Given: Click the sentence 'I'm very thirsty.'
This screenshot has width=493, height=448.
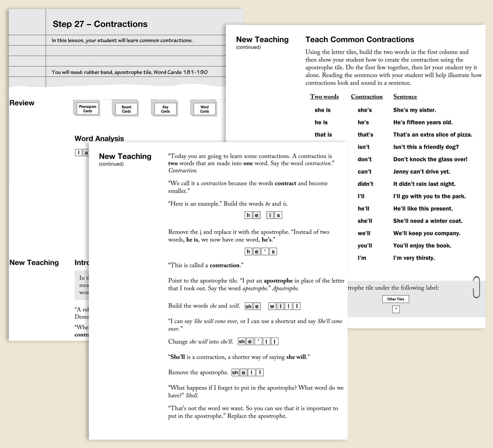Looking at the screenshot, I should 414,258.
